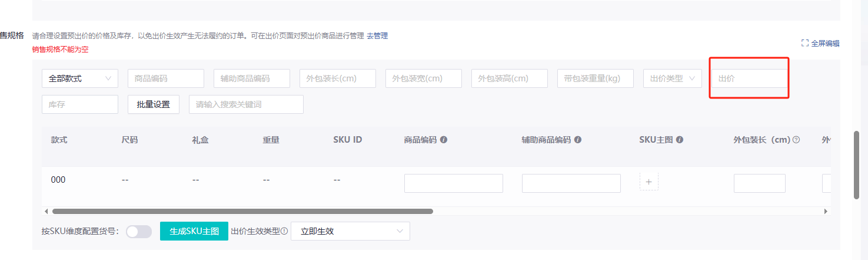
Task: Click the 生成SKU主图 button
Action: (194, 231)
